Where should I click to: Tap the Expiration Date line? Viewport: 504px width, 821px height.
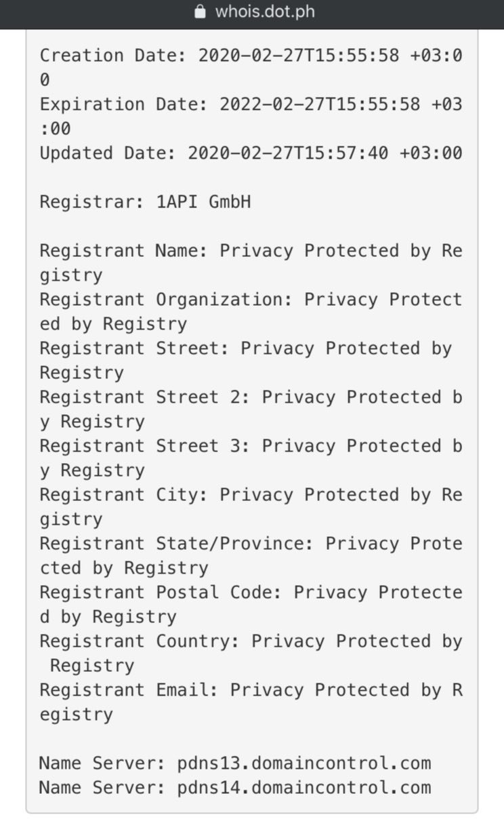(251, 117)
